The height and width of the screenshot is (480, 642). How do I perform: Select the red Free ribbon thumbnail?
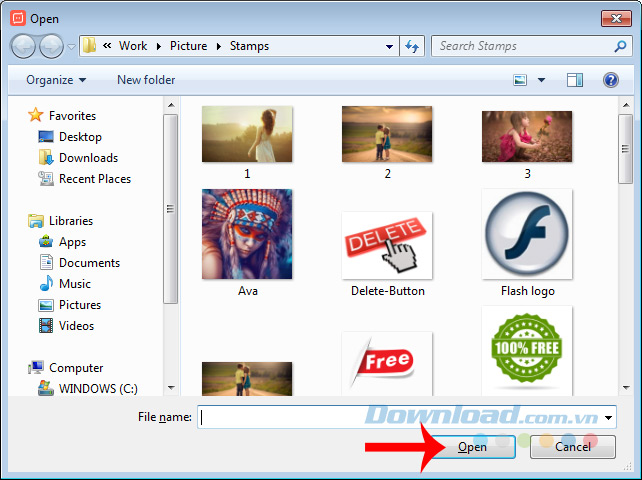pos(387,364)
